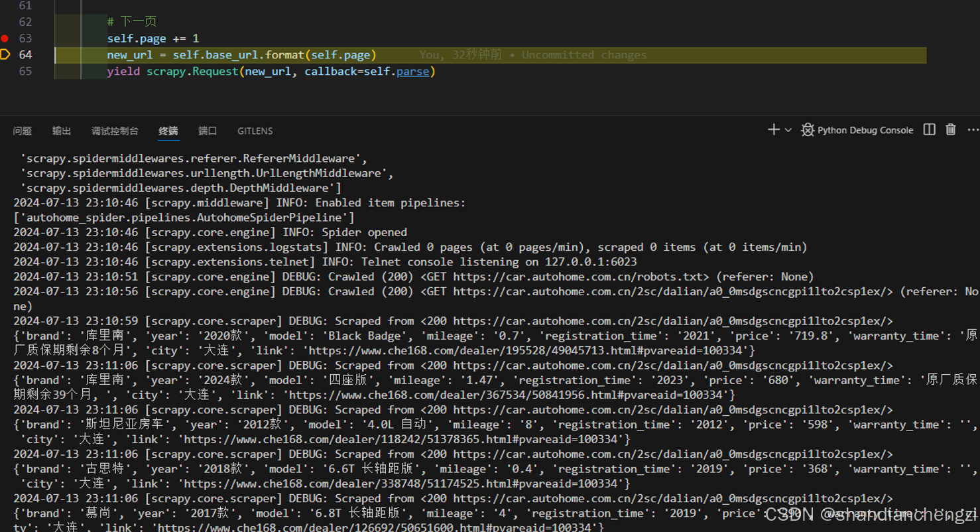Split the terminal pane

pos(930,130)
